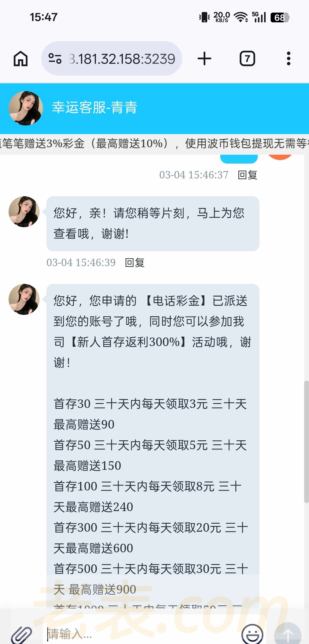Tap the address bar URL 181.32.158:3239

tap(122, 59)
